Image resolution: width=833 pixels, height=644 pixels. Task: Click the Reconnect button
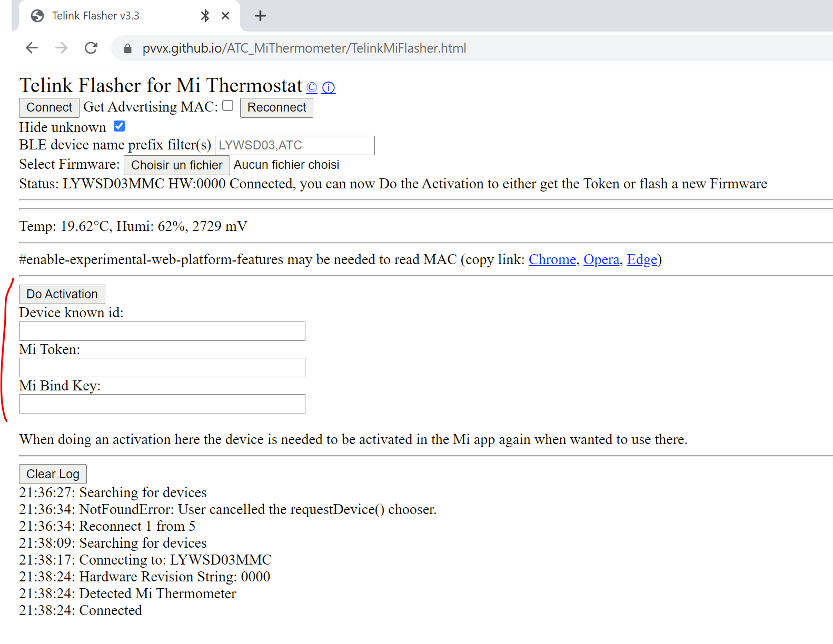pyautogui.click(x=276, y=107)
